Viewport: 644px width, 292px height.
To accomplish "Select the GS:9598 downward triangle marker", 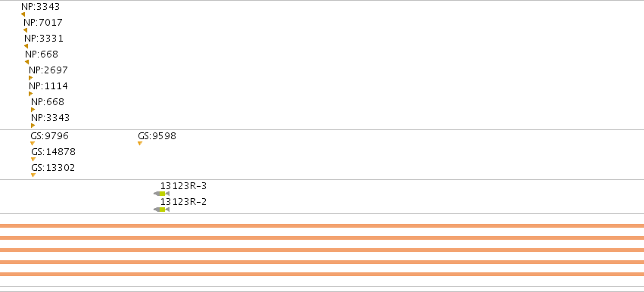I will [x=140, y=143].
